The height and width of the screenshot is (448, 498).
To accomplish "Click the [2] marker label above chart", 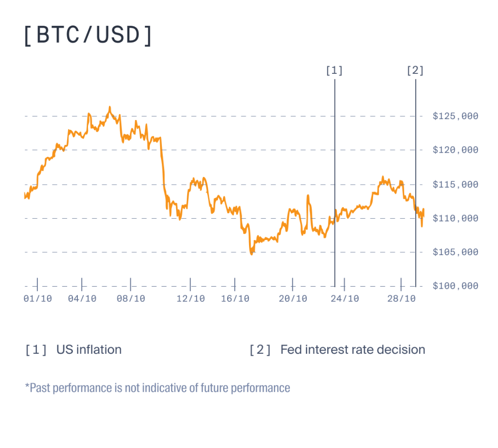I will click(x=415, y=71).
